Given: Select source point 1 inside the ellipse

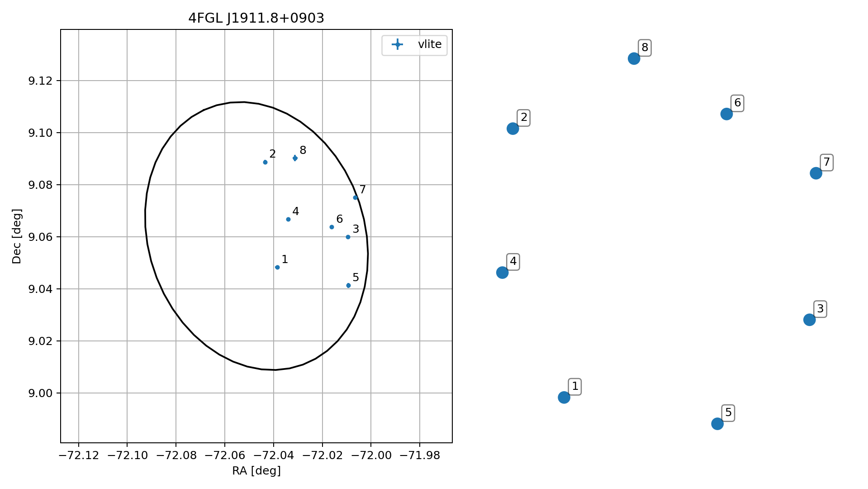Looking at the screenshot, I should point(277,267).
